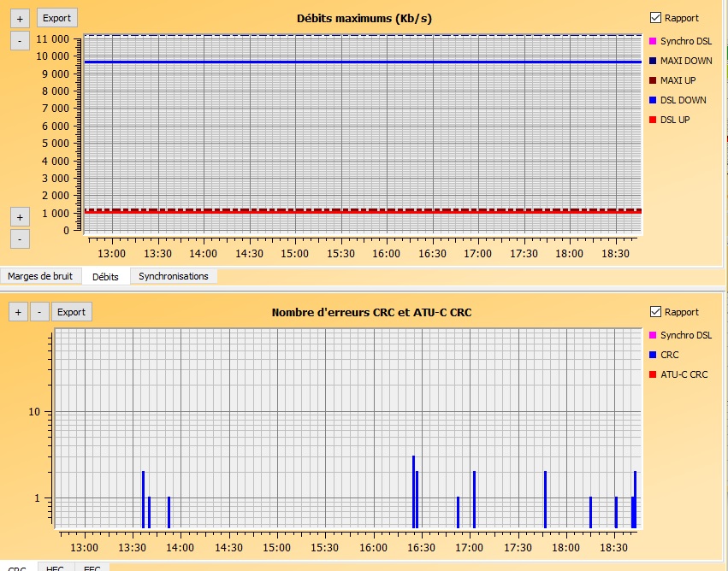Click the minus button below top-left plus in Débits chart
Image resolution: width=728 pixels, height=571 pixels.
[x=20, y=40]
